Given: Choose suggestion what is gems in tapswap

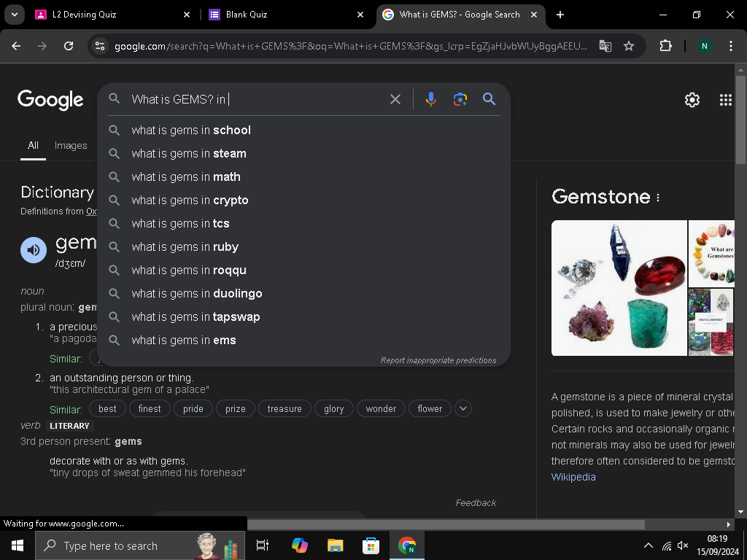Looking at the screenshot, I should click(x=303, y=316).
